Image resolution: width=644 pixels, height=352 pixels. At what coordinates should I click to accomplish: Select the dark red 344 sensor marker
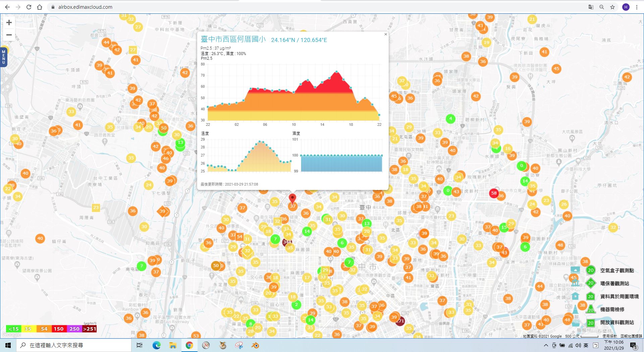[287, 242]
